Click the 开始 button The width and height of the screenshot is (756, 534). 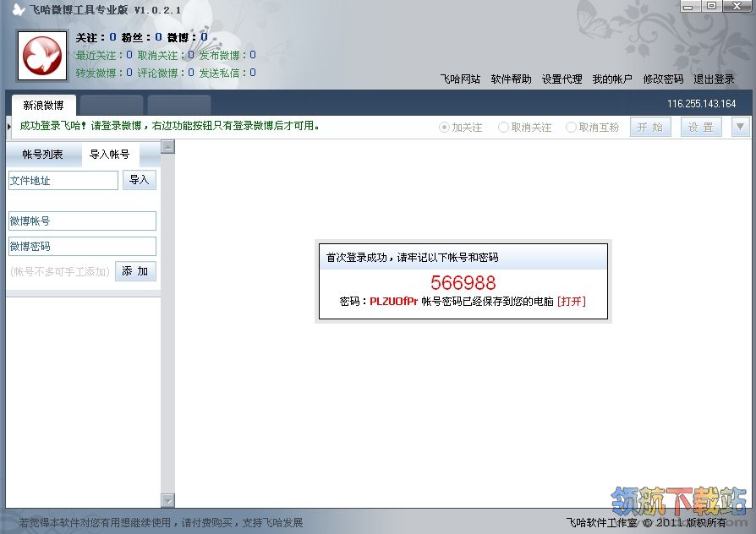click(x=650, y=128)
